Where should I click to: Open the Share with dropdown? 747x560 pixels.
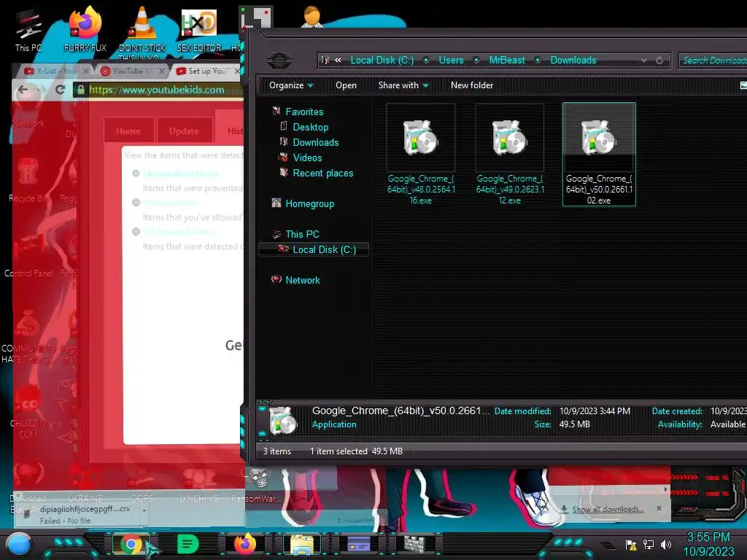point(403,85)
